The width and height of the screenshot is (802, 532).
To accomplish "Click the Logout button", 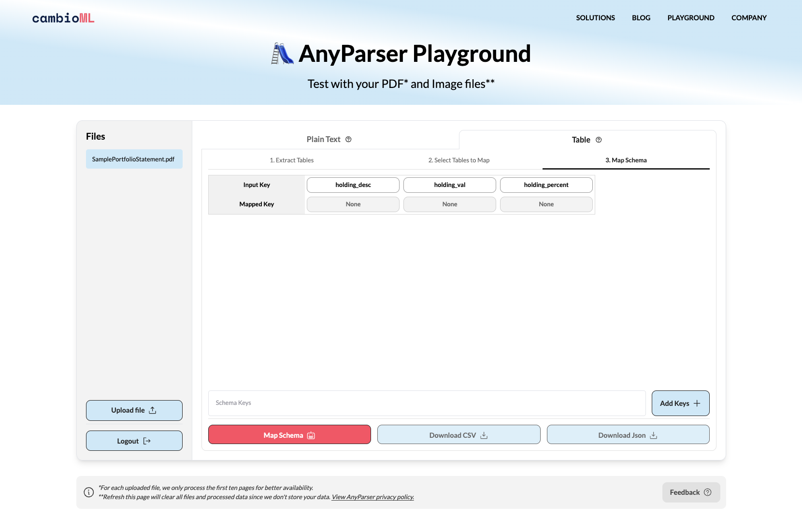I will (134, 441).
